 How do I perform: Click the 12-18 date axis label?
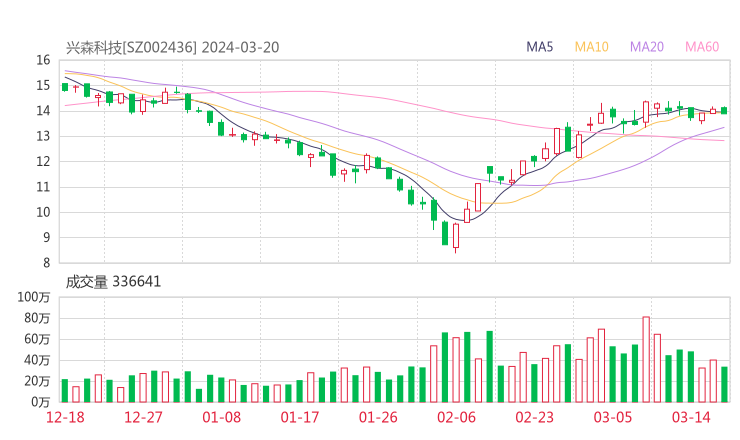[65, 417]
